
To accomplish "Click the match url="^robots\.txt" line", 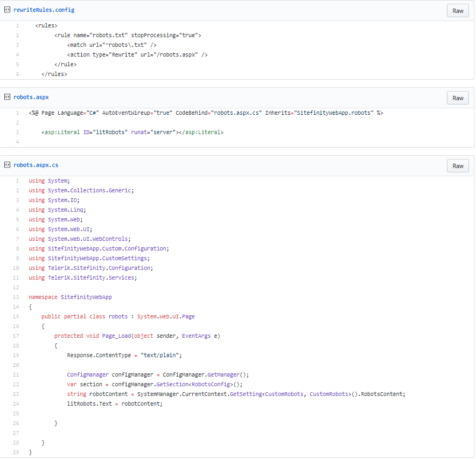I will pyautogui.click(x=111, y=45).
